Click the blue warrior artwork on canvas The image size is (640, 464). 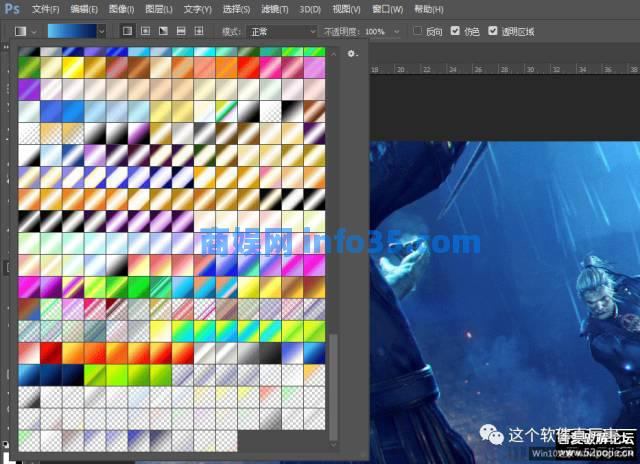[505, 302]
